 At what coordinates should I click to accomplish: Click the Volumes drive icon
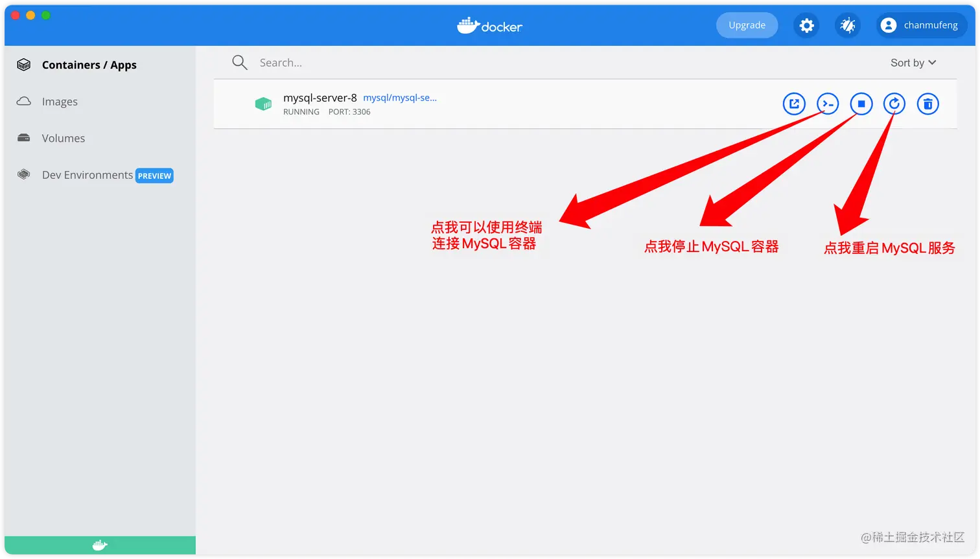24,138
